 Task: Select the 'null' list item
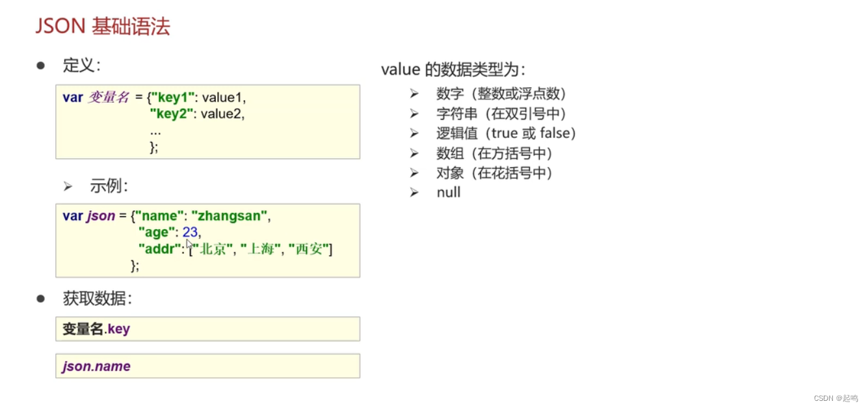click(x=449, y=192)
